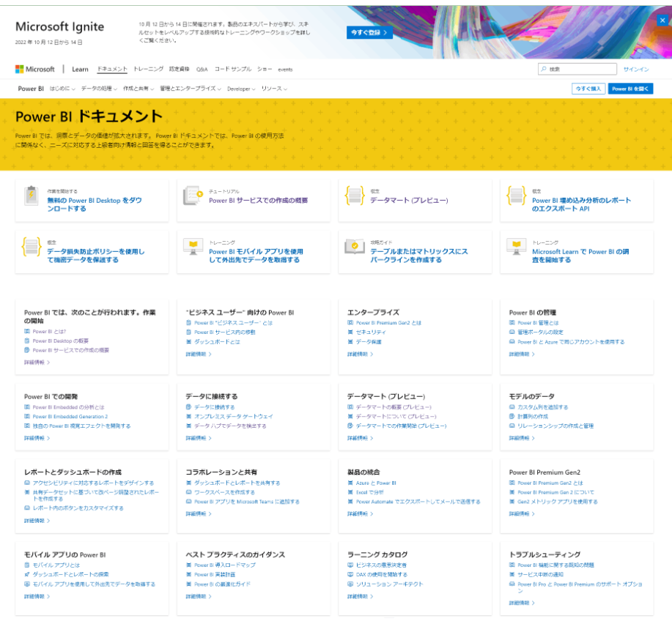Click the small icon beside the データ保護 link
The image size is (672, 624).
click(x=350, y=342)
